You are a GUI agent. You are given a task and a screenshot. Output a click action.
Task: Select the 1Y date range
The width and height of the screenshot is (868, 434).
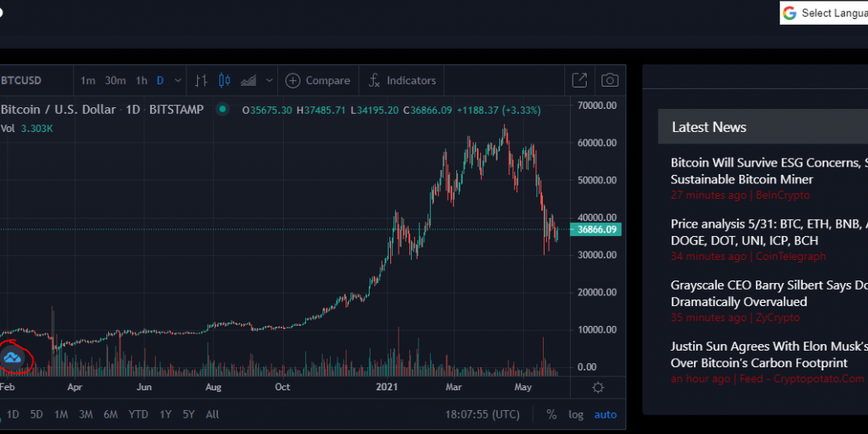165,415
